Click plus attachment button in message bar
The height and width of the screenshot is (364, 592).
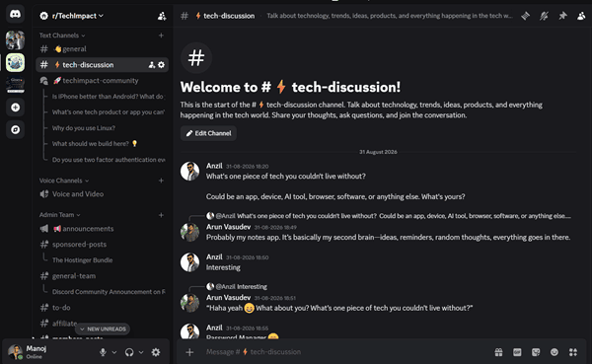click(189, 352)
